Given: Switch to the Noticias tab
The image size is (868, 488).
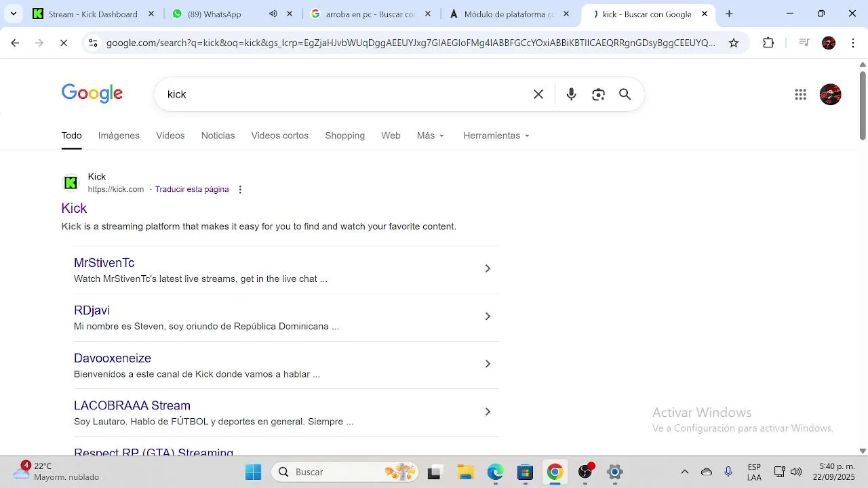Looking at the screenshot, I should point(218,136).
